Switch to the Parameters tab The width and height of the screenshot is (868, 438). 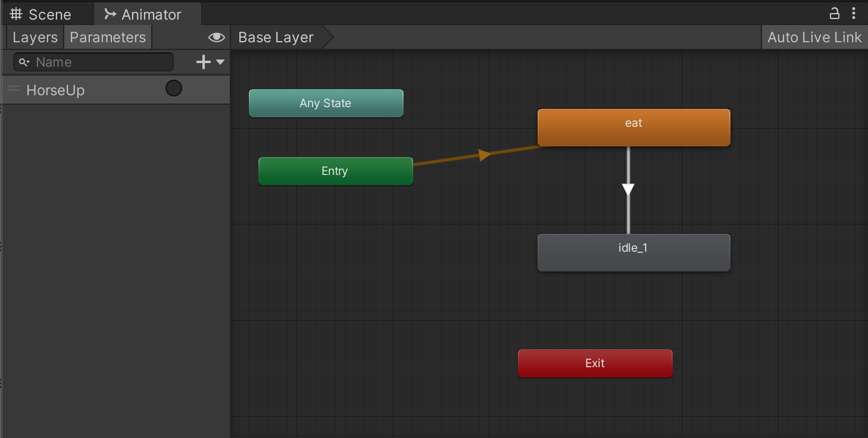point(107,37)
